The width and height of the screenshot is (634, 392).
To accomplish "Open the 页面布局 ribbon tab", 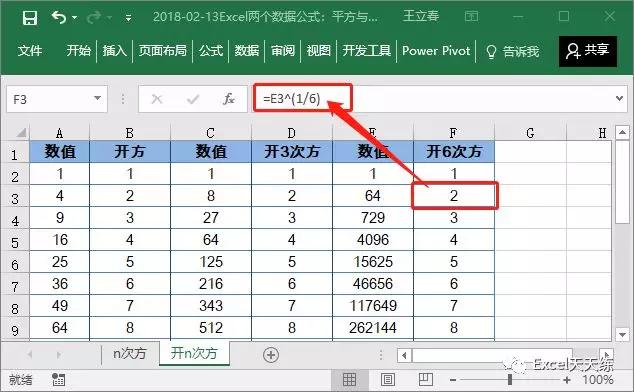I will pyautogui.click(x=163, y=51).
